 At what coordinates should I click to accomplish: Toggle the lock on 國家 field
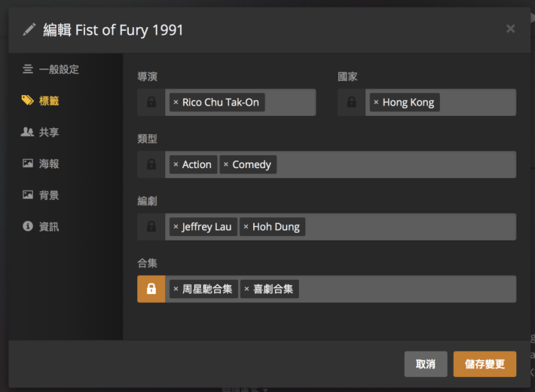point(351,103)
